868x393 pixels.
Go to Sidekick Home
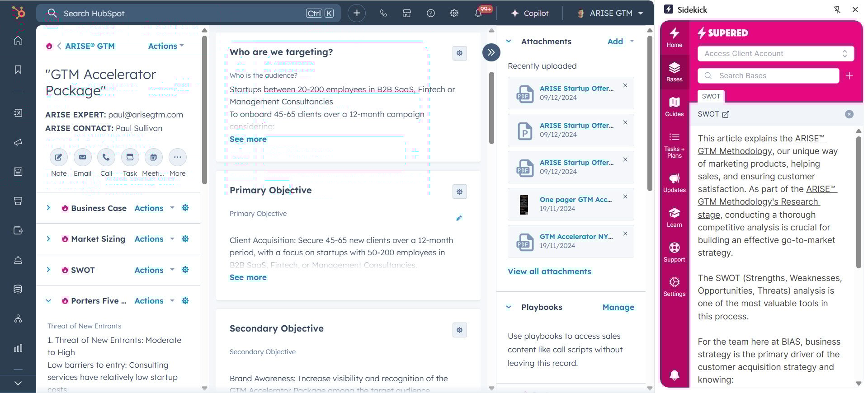tap(675, 38)
